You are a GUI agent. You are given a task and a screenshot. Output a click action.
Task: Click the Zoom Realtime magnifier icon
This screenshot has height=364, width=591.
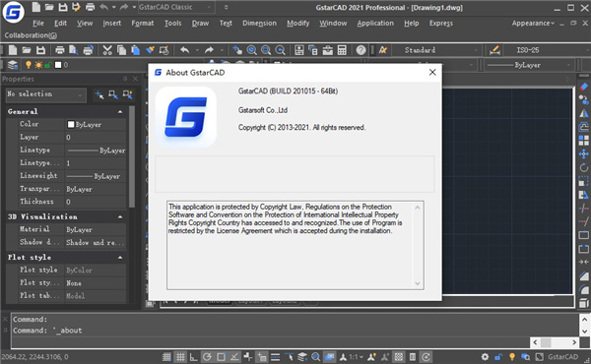252,50
